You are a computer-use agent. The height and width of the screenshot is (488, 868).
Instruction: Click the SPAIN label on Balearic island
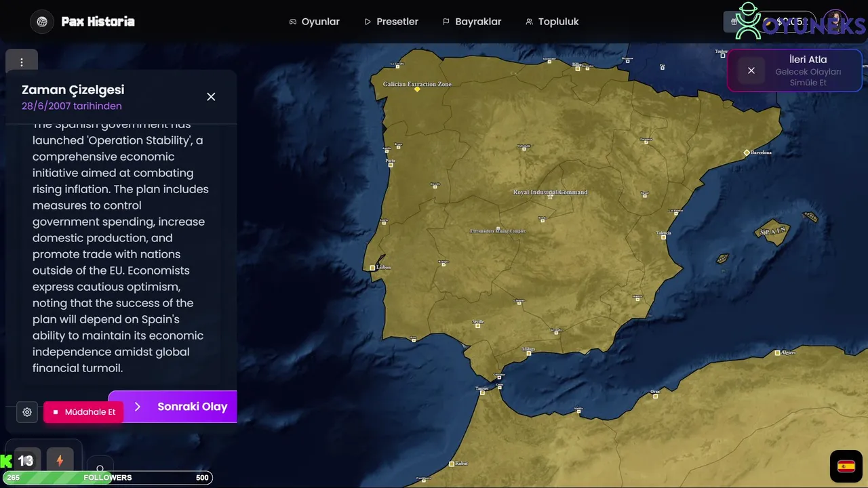pos(772,231)
